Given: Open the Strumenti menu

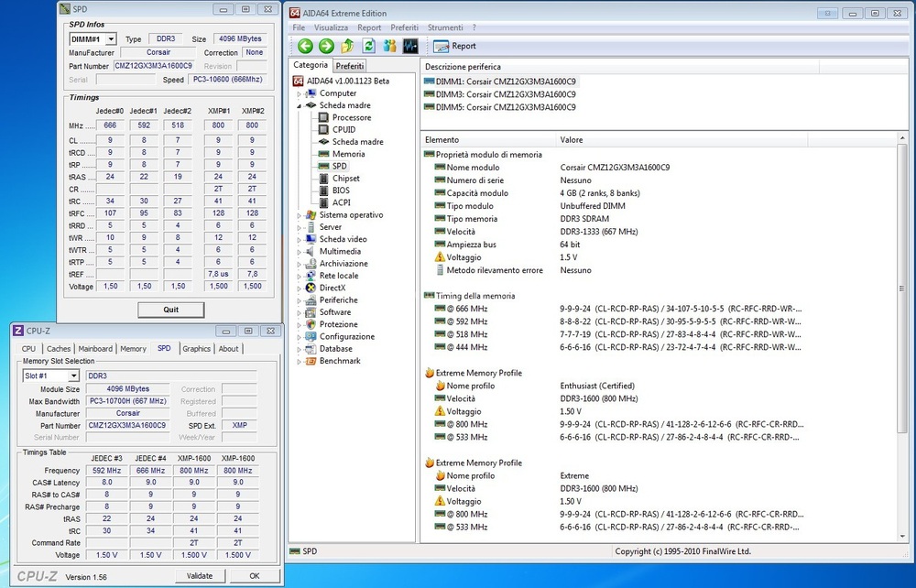Looking at the screenshot, I should 445,27.
